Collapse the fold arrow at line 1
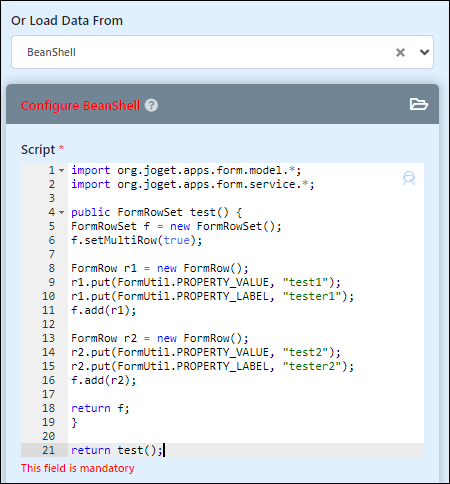 click(62, 170)
